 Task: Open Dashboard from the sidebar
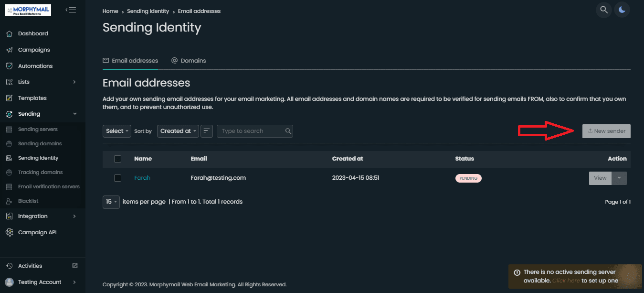pyautogui.click(x=33, y=33)
